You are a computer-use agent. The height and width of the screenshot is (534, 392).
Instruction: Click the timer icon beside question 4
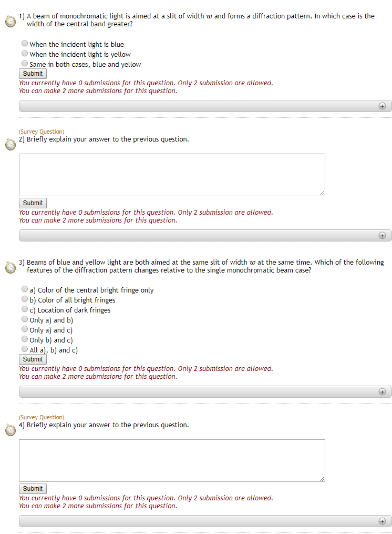11,430
